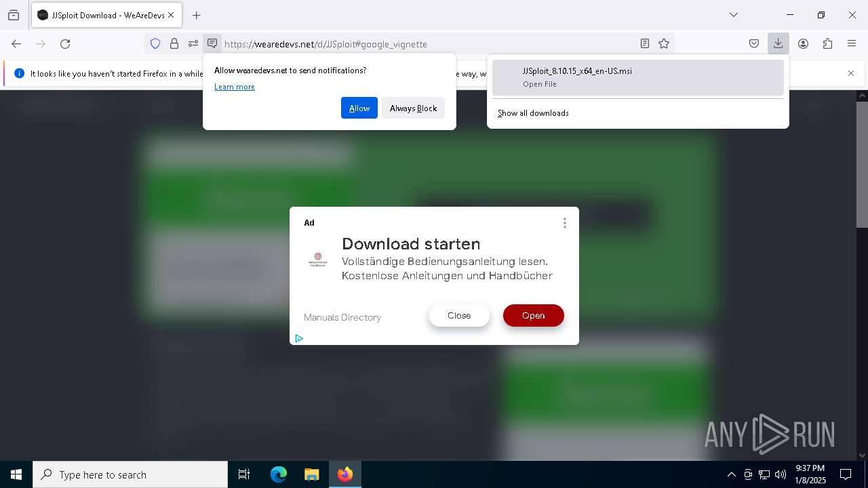Image resolution: width=868 pixels, height=488 pixels.
Task: Open site permissions icon in address bar
Action: [193, 43]
